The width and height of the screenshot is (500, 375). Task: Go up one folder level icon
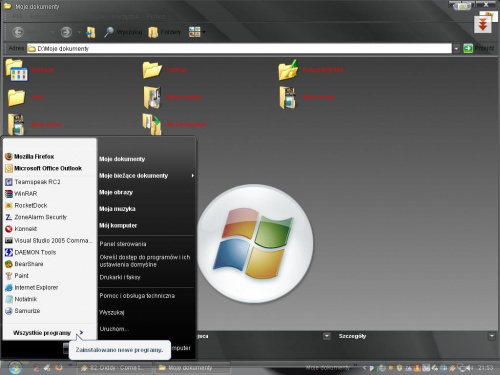coord(91,32)
